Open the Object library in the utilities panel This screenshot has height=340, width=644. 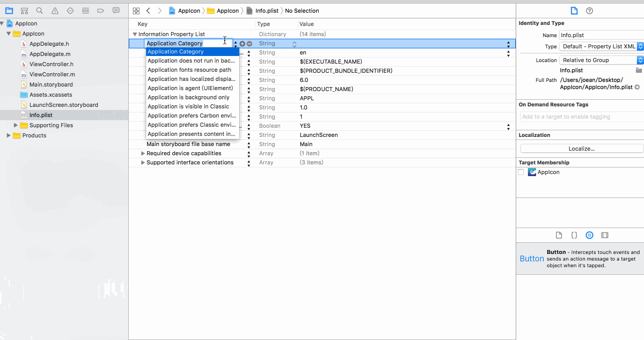pos(590,235)
